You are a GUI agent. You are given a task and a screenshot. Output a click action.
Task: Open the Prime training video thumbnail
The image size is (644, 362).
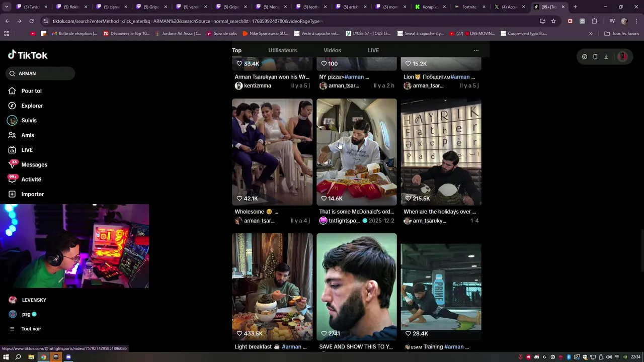pos(441,287)
